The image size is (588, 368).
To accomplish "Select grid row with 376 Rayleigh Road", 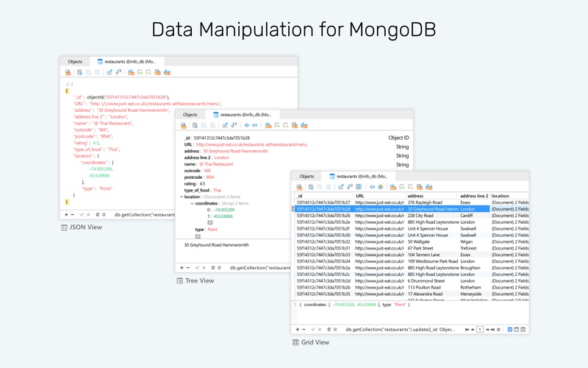I will [412, 202].
